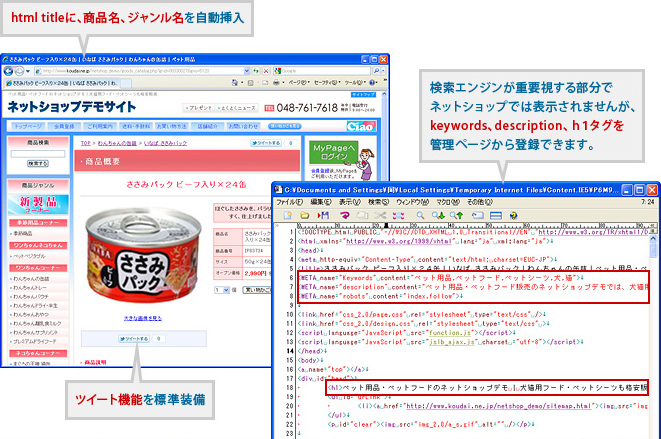Click the editor vertical scrollbar thumb

[x=653, y=249]
